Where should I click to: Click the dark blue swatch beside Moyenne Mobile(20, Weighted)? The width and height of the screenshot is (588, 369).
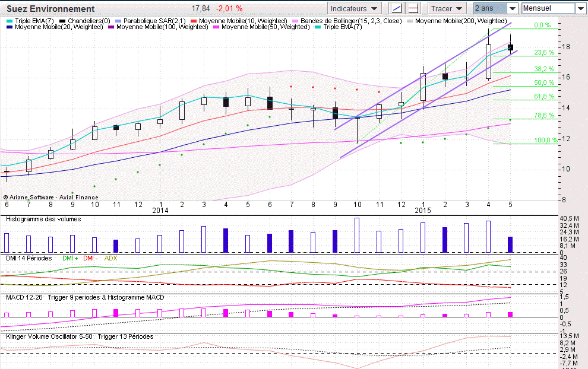[10, 27]
